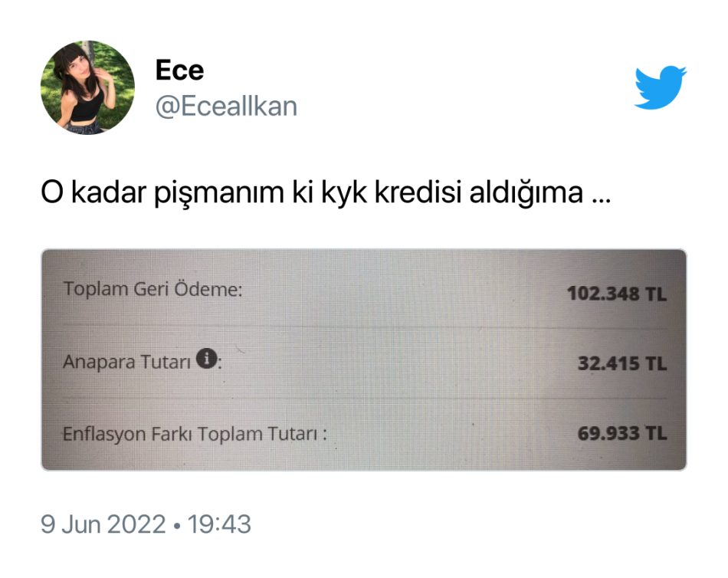
Task: Click the Toplam Geri Ödeme label
Action: coord(152,289)
